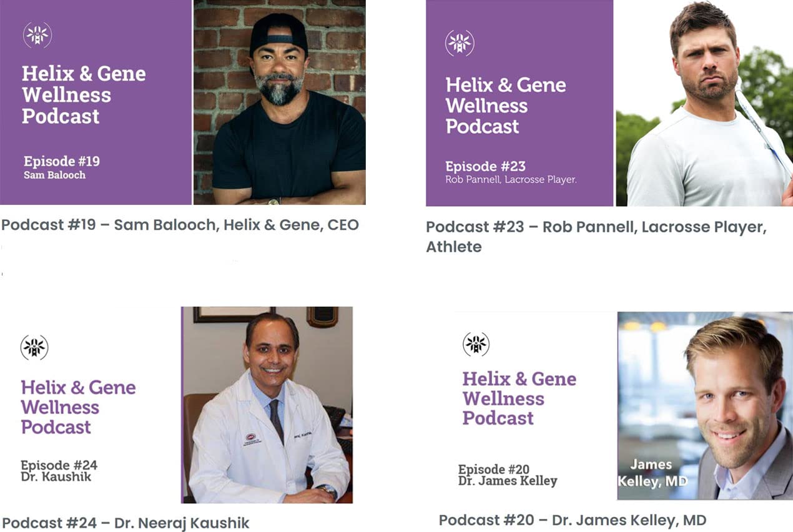Click the Episode #20 Helix & Gene title text
793x532 pixels.
(519, 398)
